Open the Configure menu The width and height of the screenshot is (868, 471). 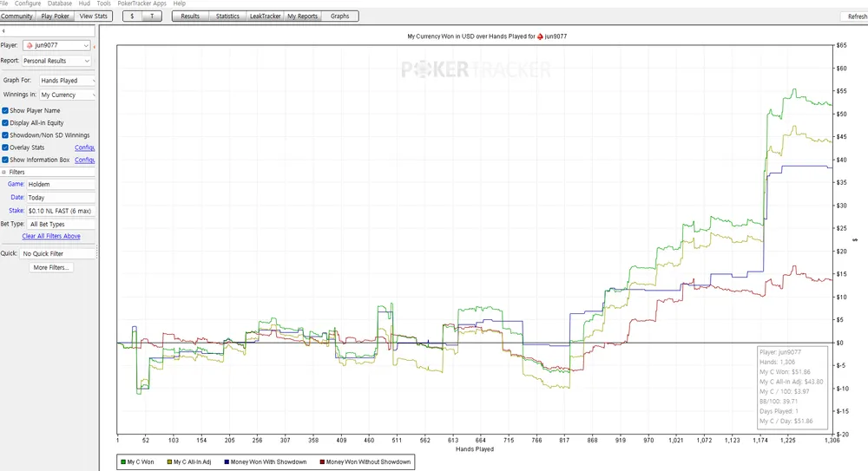point(28,3)
